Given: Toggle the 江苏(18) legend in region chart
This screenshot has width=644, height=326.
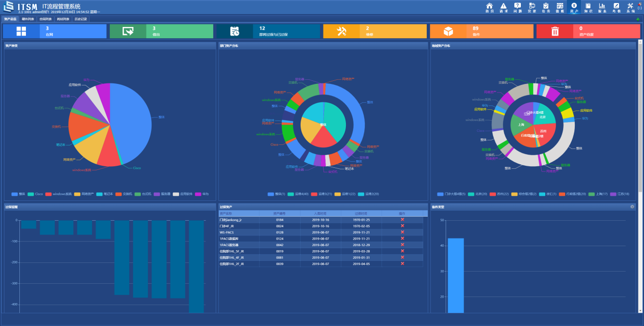Looking at the screenshot, I should [620, 194].
